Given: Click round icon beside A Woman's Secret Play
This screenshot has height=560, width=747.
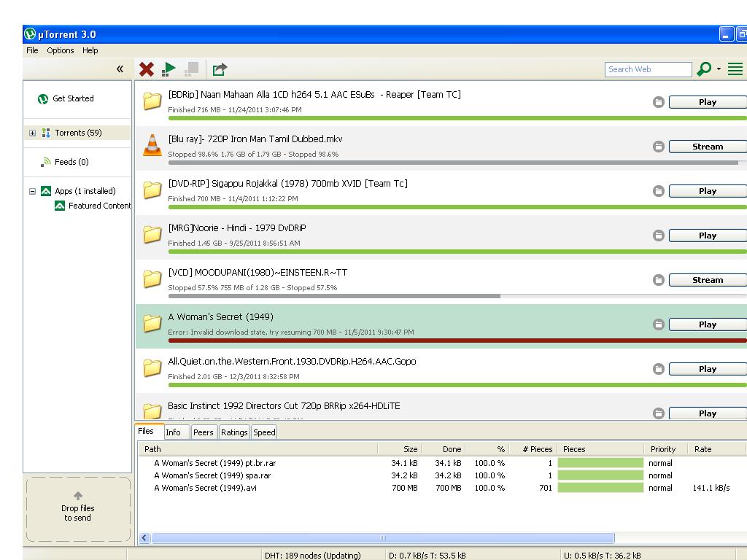Looking at the screenshot, I should click(659, 324).
